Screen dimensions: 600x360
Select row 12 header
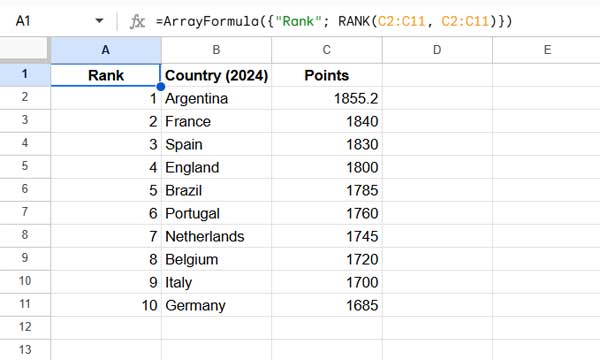(25, 327)
